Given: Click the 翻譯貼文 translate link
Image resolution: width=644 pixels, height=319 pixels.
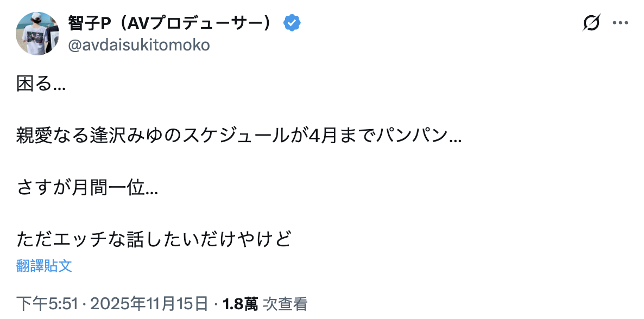Looking at the screenshot, I should coord(44,266).
